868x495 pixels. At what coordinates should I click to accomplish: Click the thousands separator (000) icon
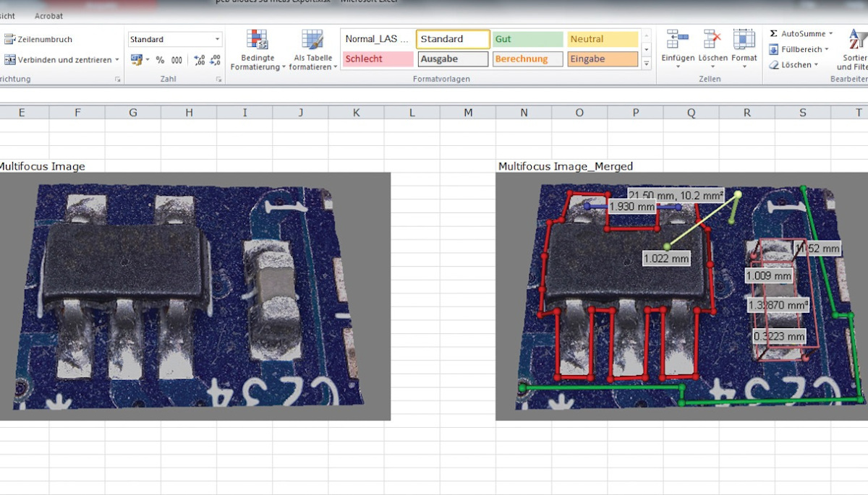point(176,61)
